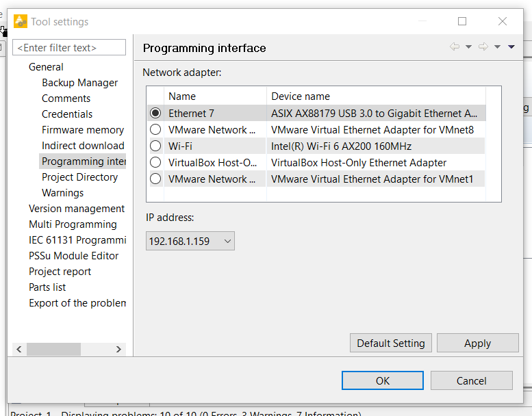Select the VMnet1 adapter radio button
Viewport: 532px width, 416px height.
coord(155,179)
